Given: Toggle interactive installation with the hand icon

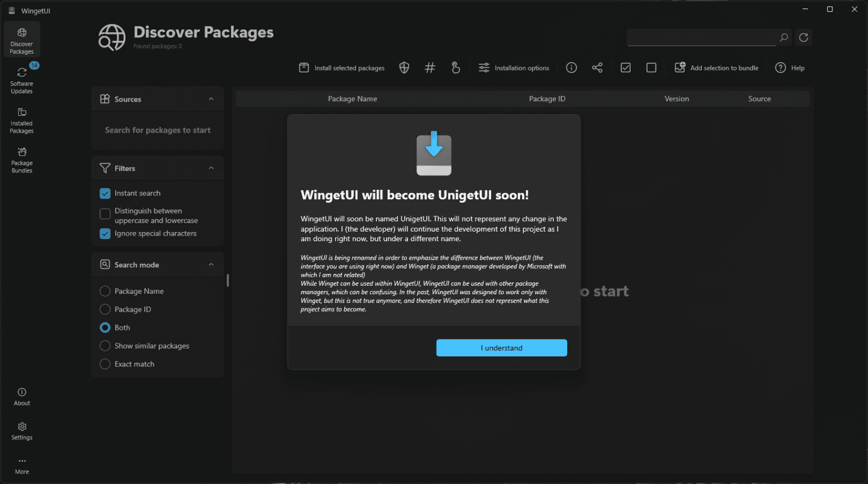Looking at the screenshot, I should pyautogui.click(x=455, y=67).
